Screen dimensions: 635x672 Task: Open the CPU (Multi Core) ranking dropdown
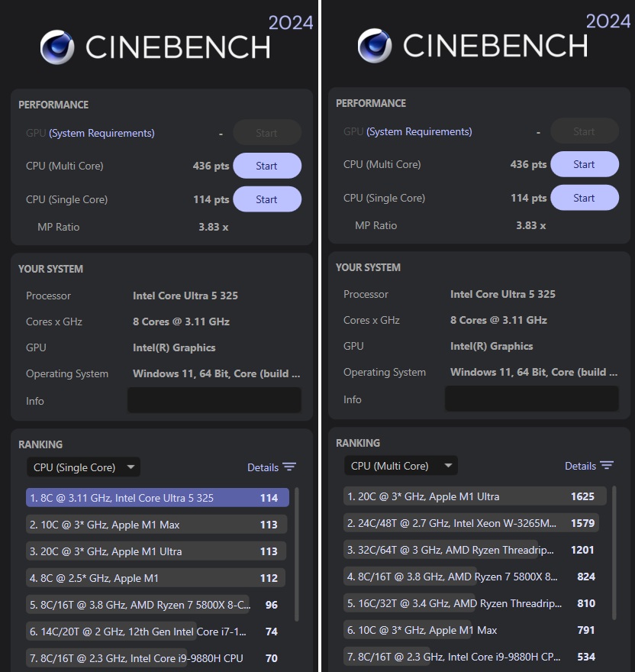401,466
